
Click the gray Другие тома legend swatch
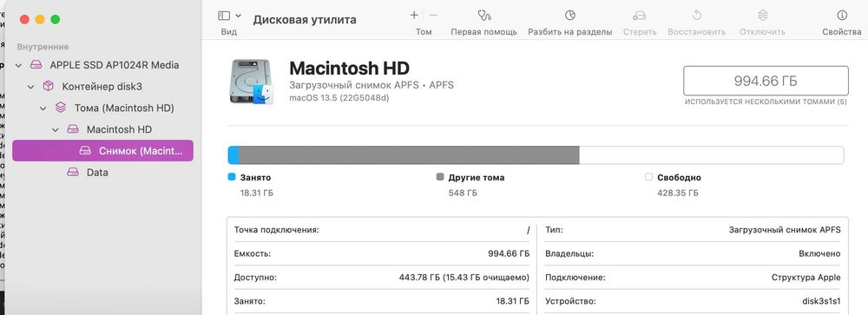440,177
